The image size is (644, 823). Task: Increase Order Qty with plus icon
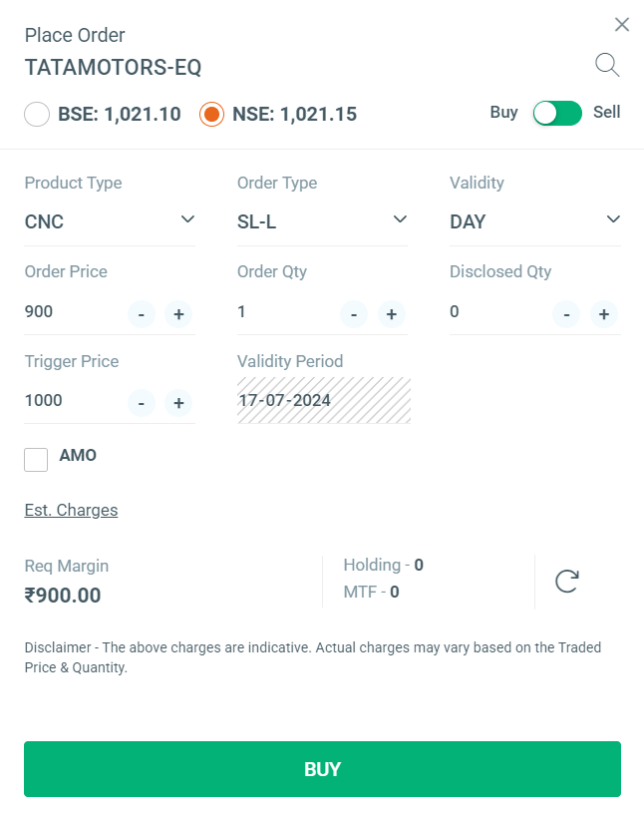391,314
